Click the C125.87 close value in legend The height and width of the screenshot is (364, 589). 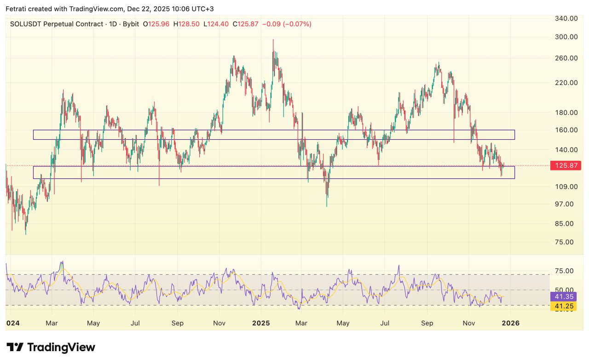pyautogui.click(x=246, y=24)
